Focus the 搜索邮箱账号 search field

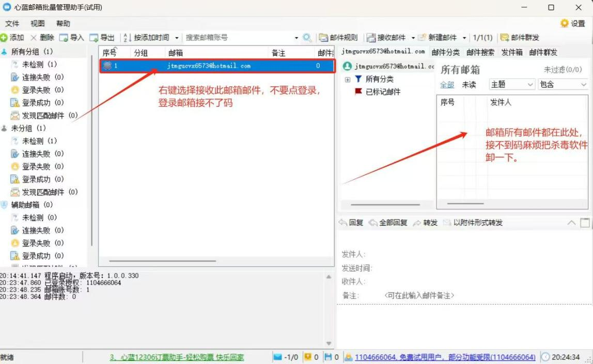239,37
